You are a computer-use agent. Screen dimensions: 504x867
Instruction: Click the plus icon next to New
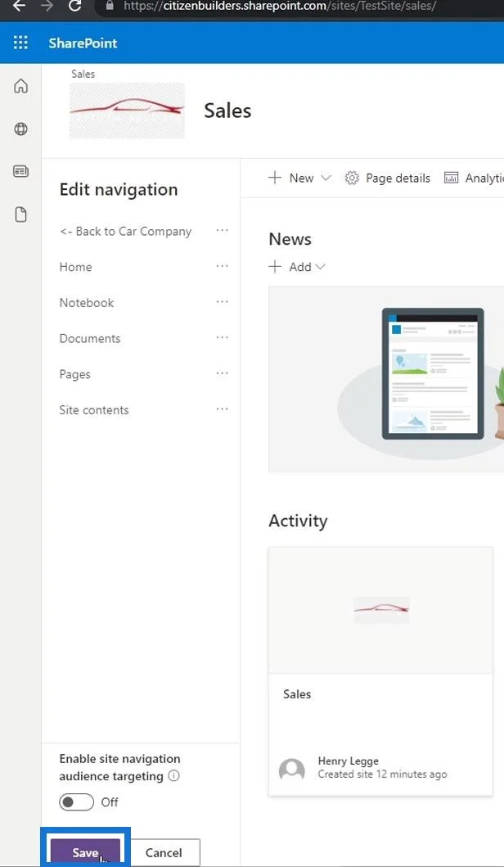[275, 178]
